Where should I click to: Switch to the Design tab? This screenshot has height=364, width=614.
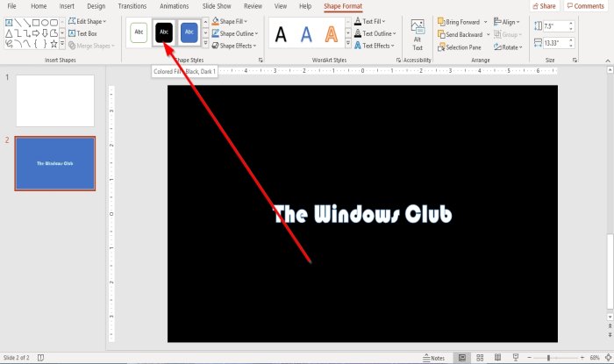pos(96,6)
